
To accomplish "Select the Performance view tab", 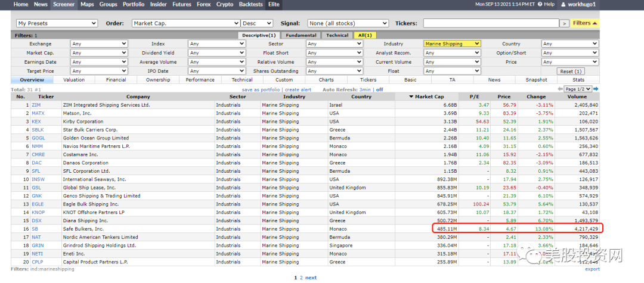I will click(200, 80).
